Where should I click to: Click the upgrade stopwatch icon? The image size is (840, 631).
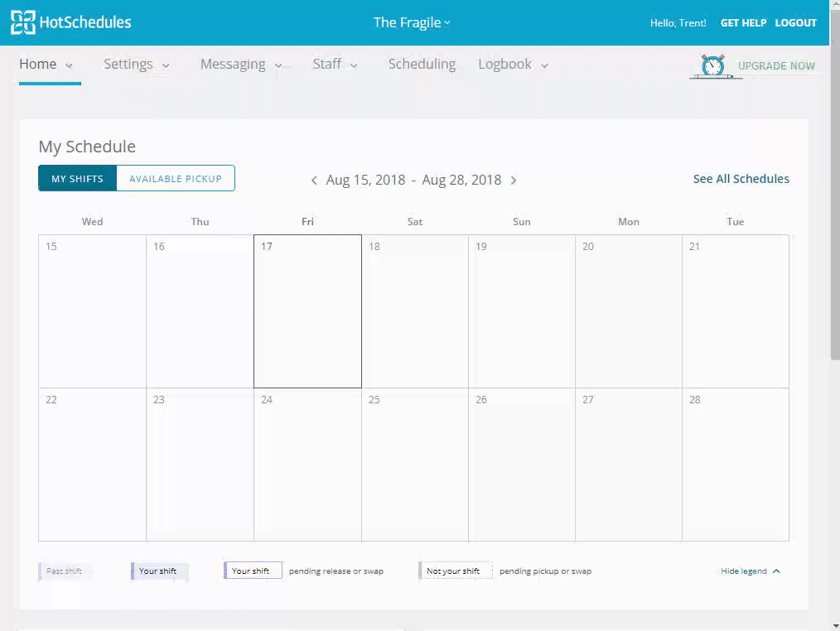713,66
